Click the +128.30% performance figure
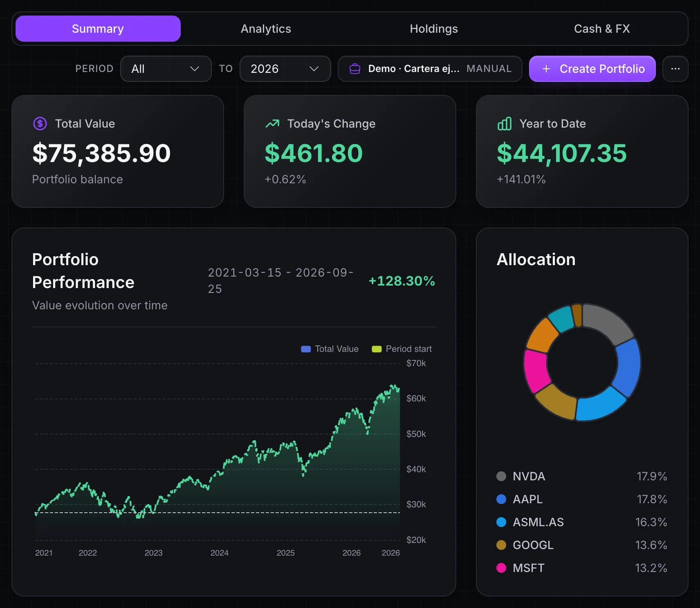700x608 pixels. click(x=402, y=281)
